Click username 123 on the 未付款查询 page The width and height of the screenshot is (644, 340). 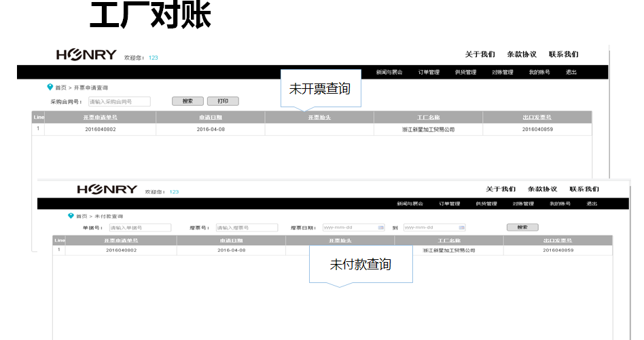(x=174, y=191)
